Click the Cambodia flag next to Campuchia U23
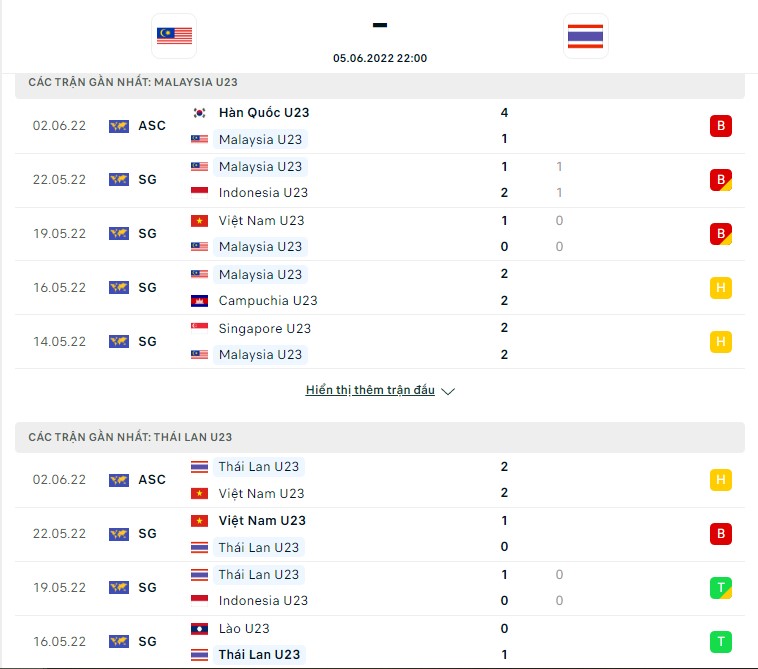This screenshot has width=758, height=669. pos(199,301)
